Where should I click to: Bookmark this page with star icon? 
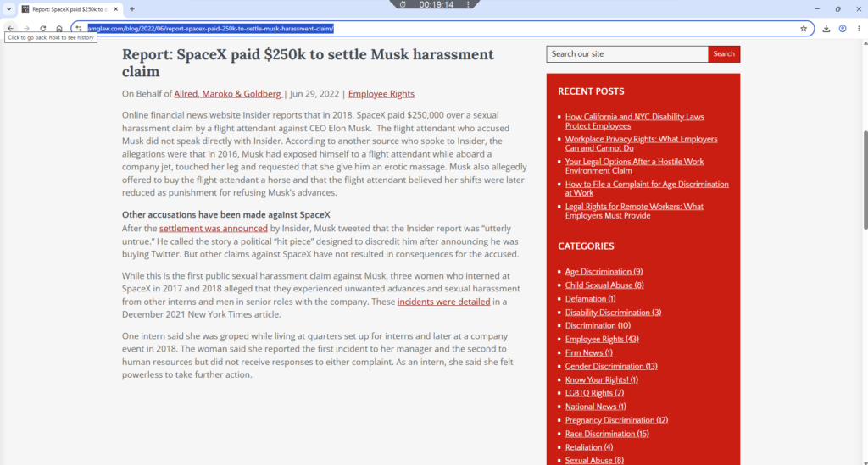[804, 29]
